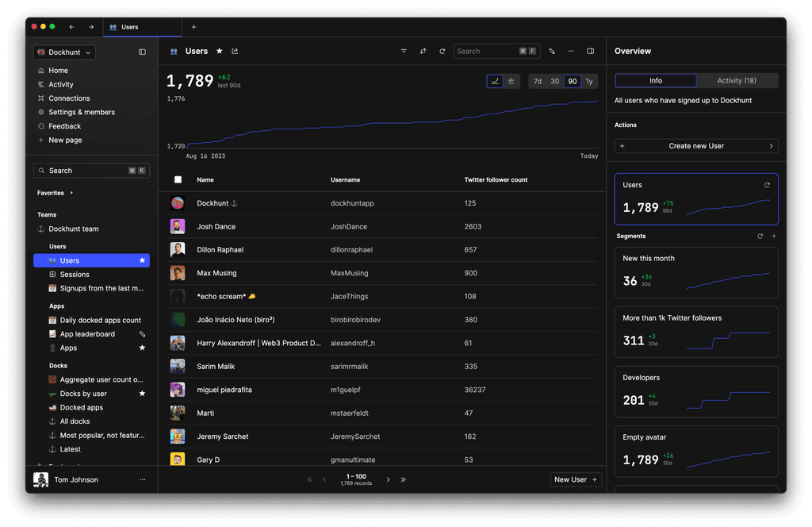This screenshot has height=527, width=812.
Task: Refresh the Users table
Action: click(442, 51)
